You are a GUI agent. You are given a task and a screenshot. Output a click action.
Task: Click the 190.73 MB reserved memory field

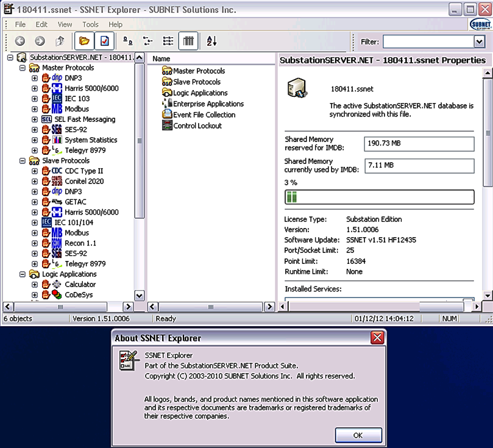(x=419, y=144)
